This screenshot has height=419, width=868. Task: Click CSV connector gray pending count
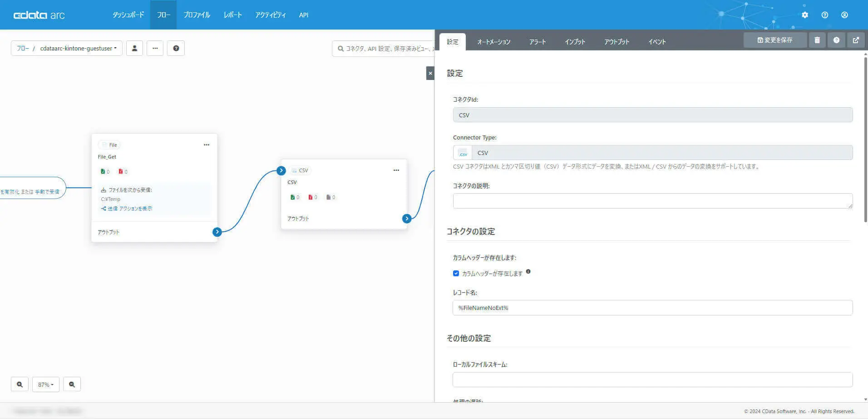tap(331, 197)
